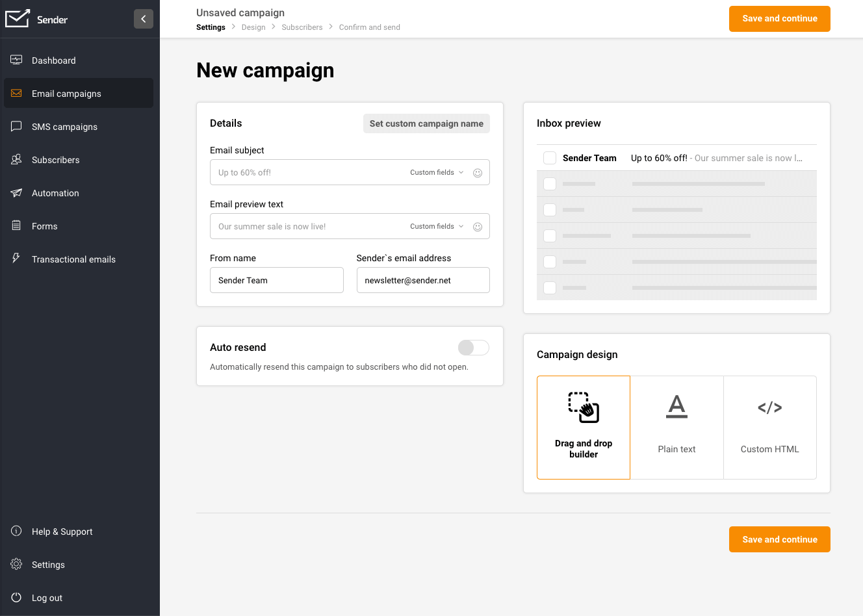Click the Sender logo at top left
863x616 pixels.
tap(36, 19)
